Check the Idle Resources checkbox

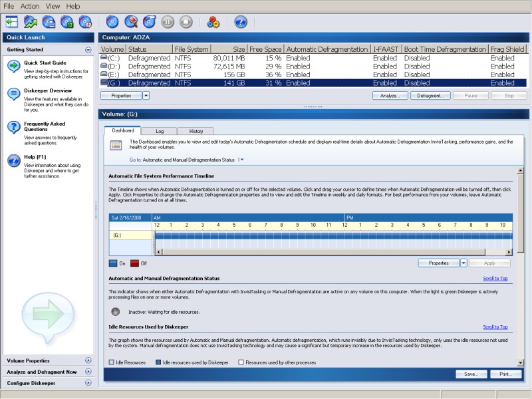[111, 362]
